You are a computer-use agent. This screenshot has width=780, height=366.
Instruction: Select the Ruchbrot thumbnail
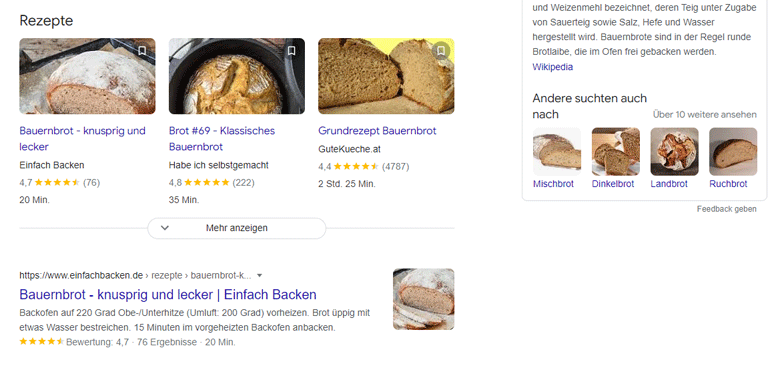(733, 152)
